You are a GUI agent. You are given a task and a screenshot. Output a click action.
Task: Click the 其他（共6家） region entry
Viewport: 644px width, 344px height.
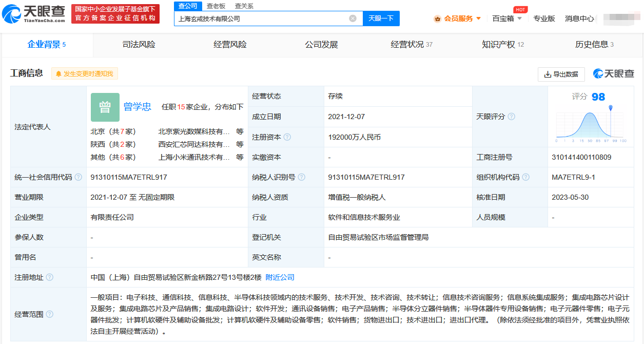coord(113,157)
